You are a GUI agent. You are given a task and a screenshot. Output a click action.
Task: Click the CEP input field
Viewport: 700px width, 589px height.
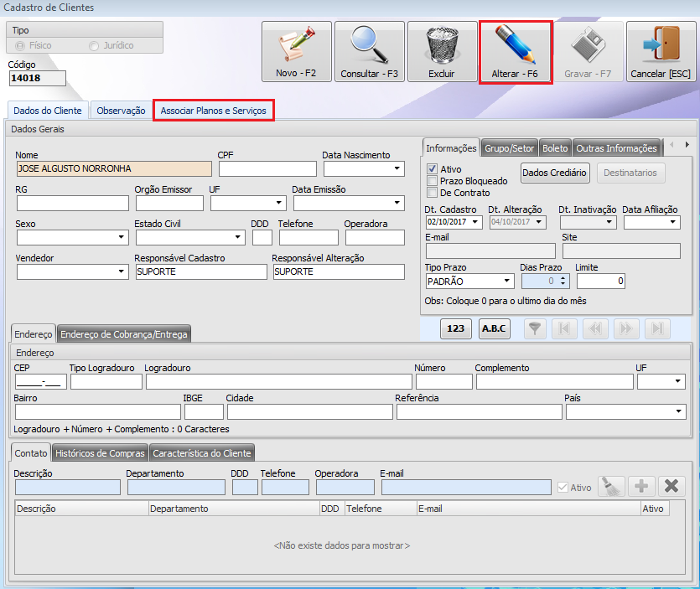click(x=41, y=382)
